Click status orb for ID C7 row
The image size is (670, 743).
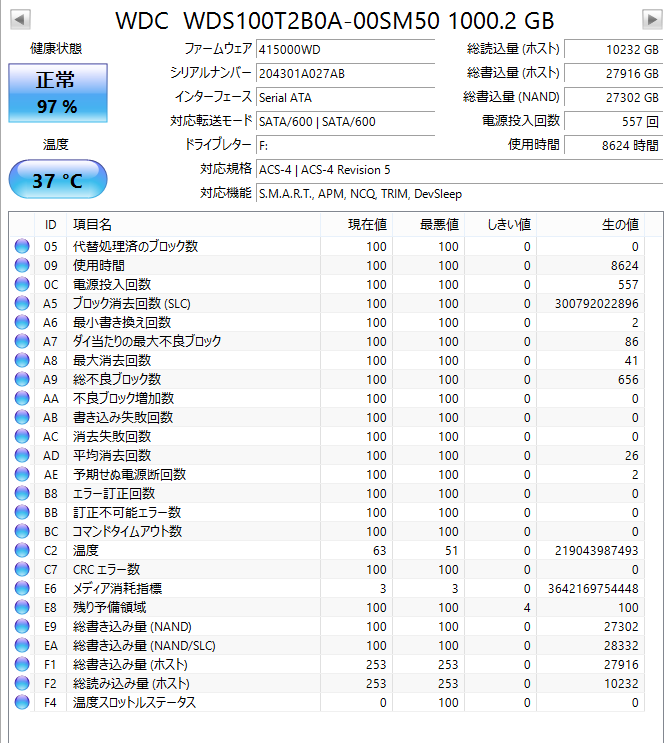click(22, 570)
